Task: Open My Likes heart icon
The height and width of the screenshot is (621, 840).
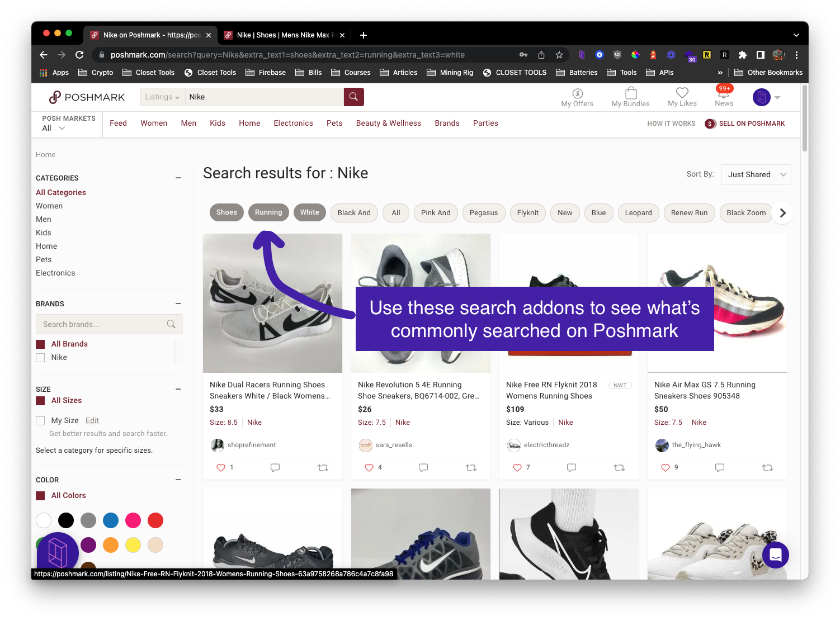Action: coord(682,93)
